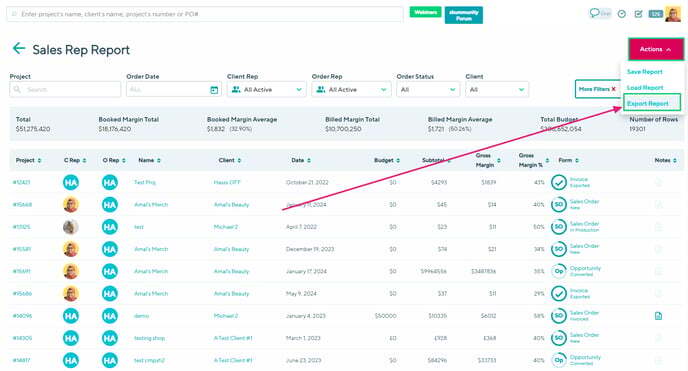
Task: Expand the Order Rep dropdown
Action: click(351, 89)
